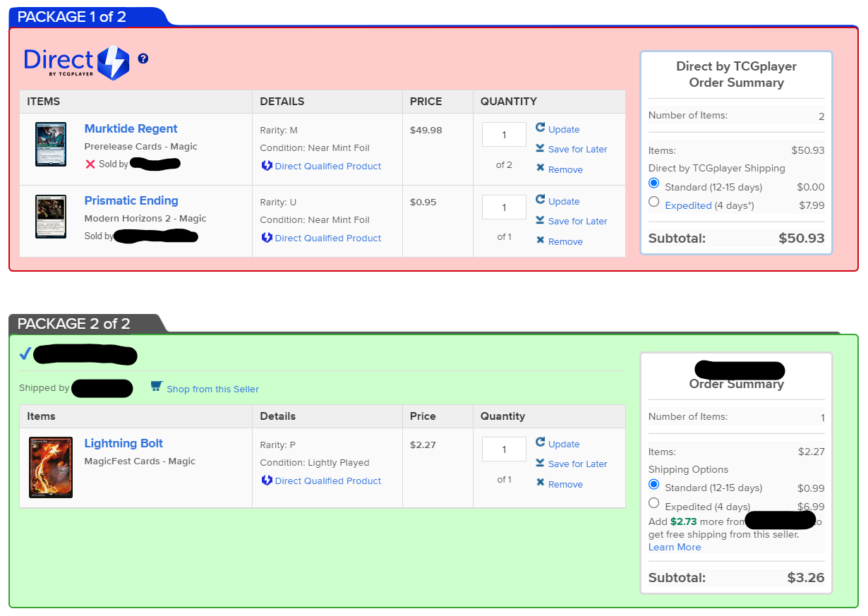Click the red X icon next to Murktide Regent seller
The image size is (868, 616).
[90, 164]
